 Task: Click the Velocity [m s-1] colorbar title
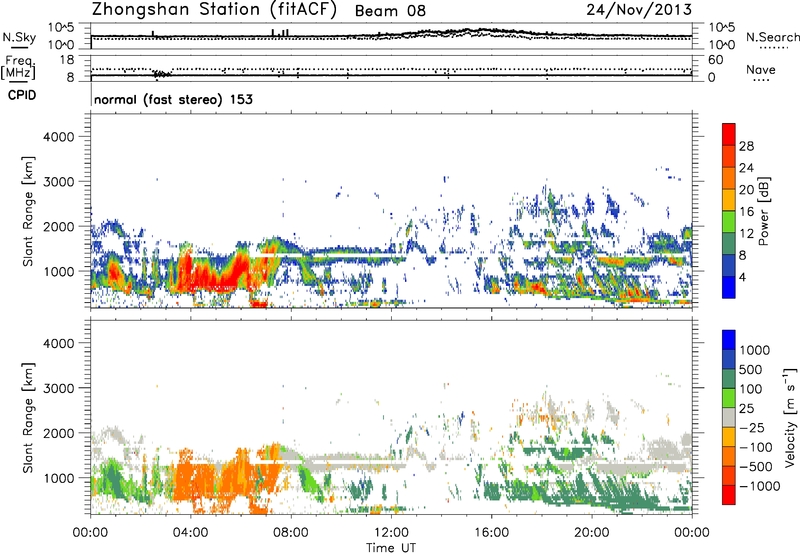coord(790,417)
